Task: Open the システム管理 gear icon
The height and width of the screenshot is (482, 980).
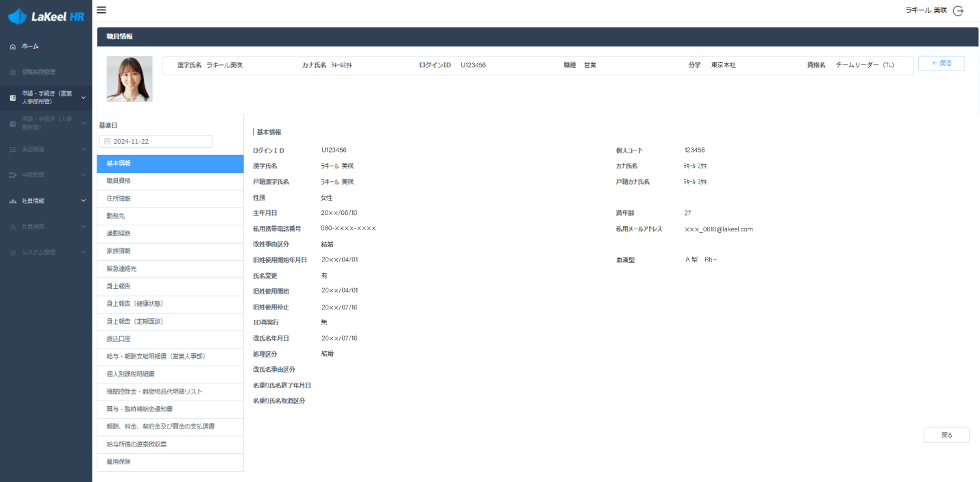Action: (x=12, y=252)
